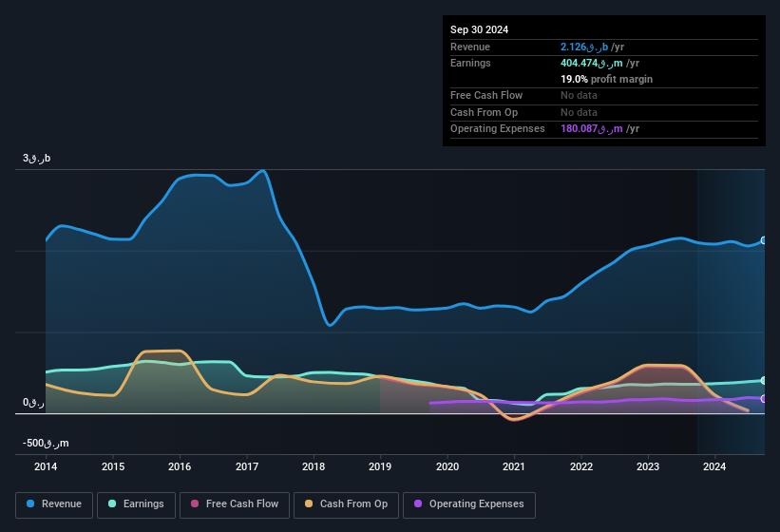The width and height of the screenshot is (780, 532).
Task: Click the 2020 x-axis label
Action: pos(447,466)
